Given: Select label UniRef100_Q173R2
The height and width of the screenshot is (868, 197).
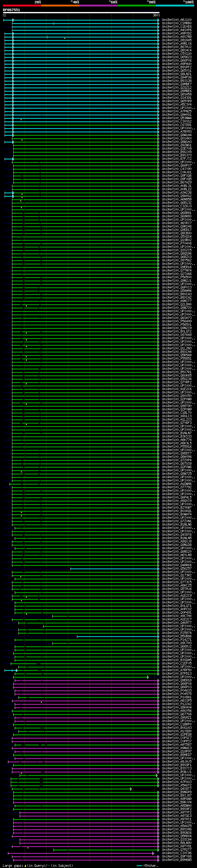Looking at the screenshot, I should (177, 575).
